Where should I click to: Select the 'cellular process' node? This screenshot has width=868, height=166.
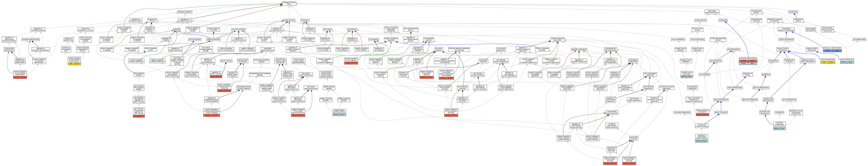tap(289, 20)
